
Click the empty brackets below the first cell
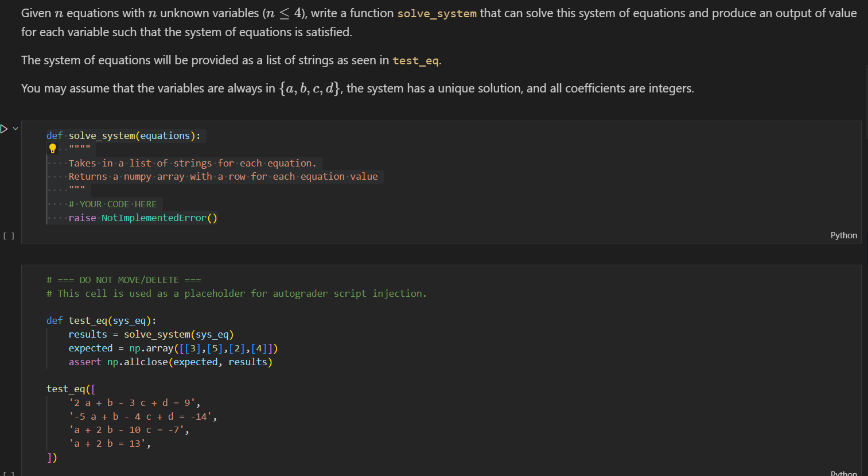tap(9, 235)
